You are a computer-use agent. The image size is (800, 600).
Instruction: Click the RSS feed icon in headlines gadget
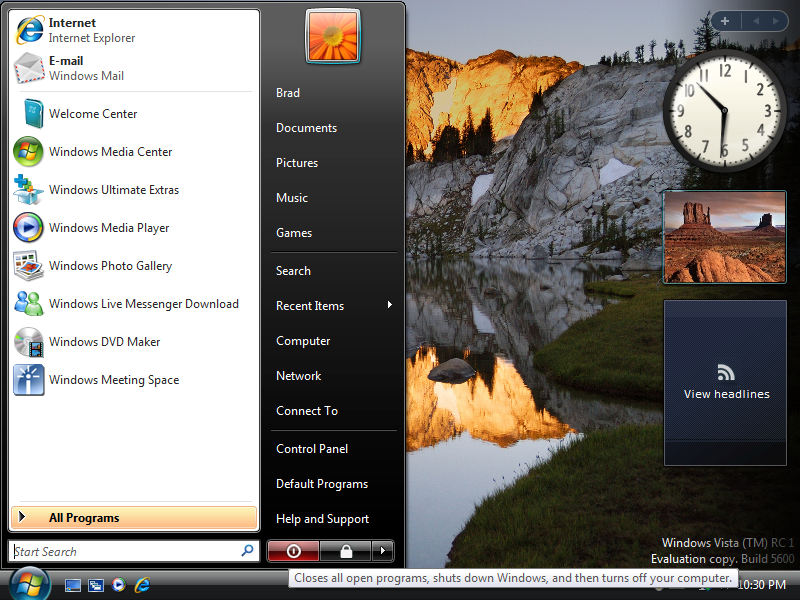[x=726, y=372]
